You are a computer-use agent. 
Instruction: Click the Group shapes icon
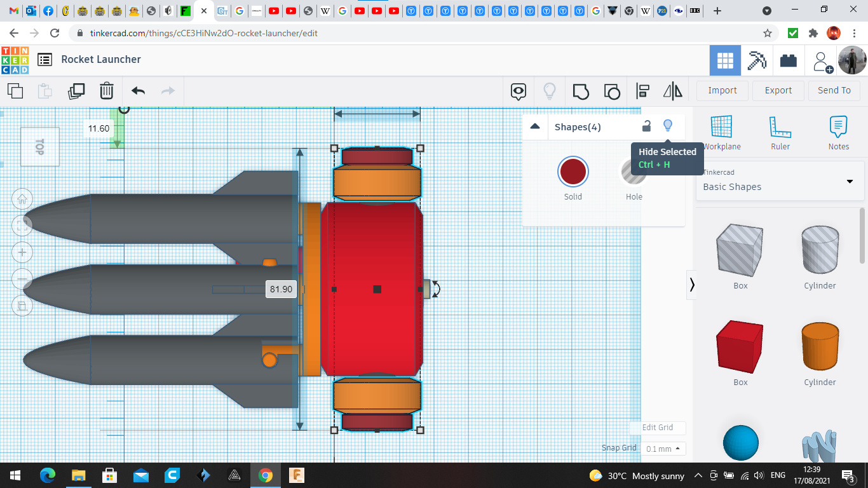(581, 91)
